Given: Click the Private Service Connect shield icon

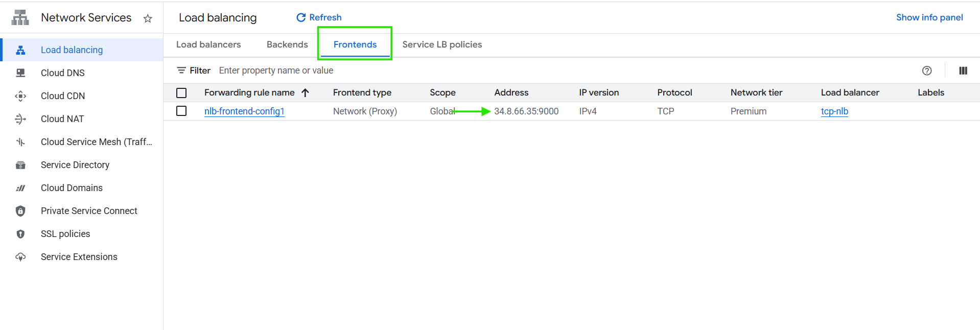Looking at the screenshot, I should [20, 211].
